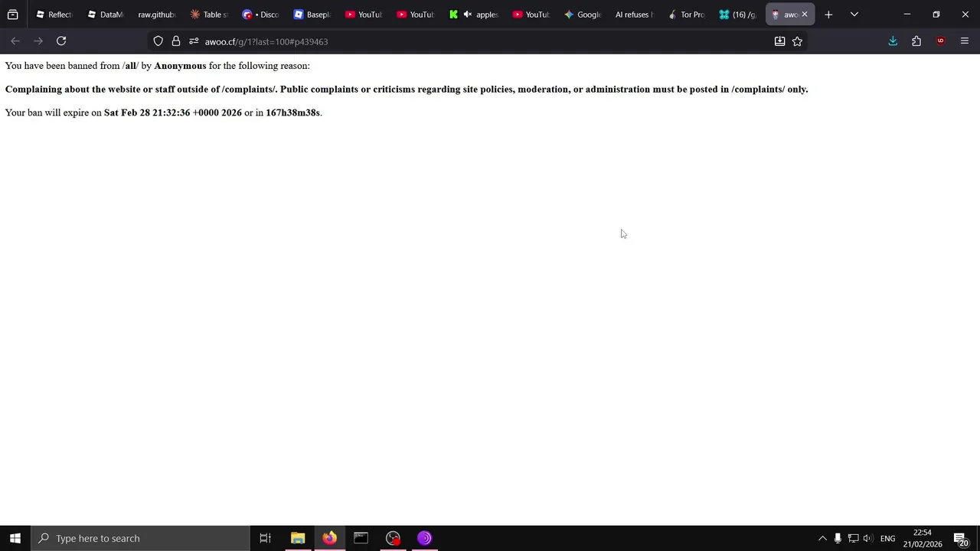
Task: Open the Windows Start menu
Action: (x=15, y=538)
